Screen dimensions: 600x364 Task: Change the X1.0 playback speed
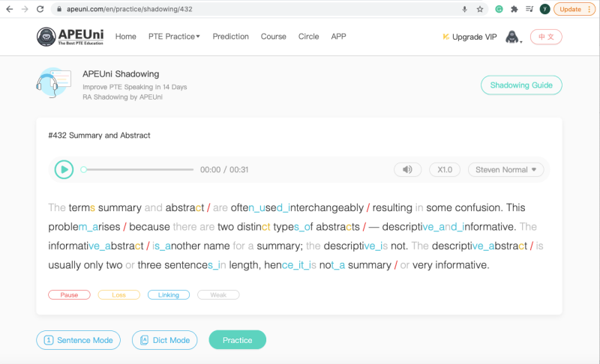(445, 169)
